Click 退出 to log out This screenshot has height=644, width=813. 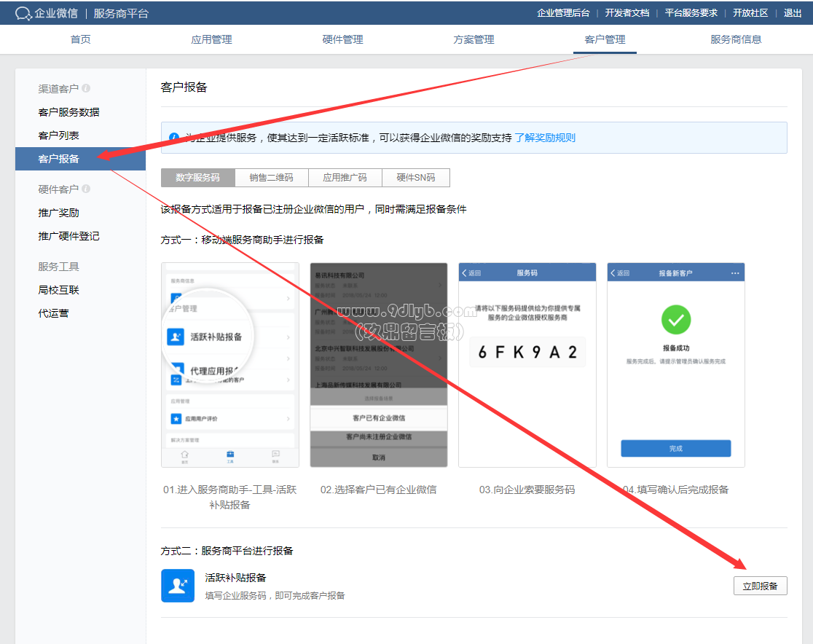pyautogui.click(x=793, y=13)
